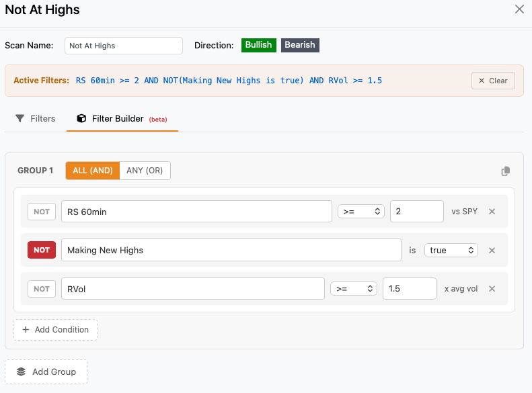This screenshot has width=532, height=393.
Task: Remove the RS 60min condition row
Action: [x=492, y=212]
